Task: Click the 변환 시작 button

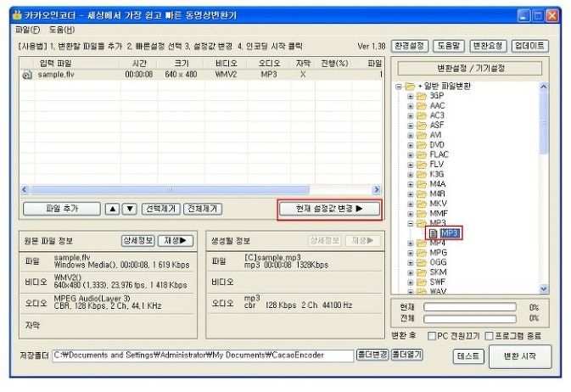Action: point(520,356)
